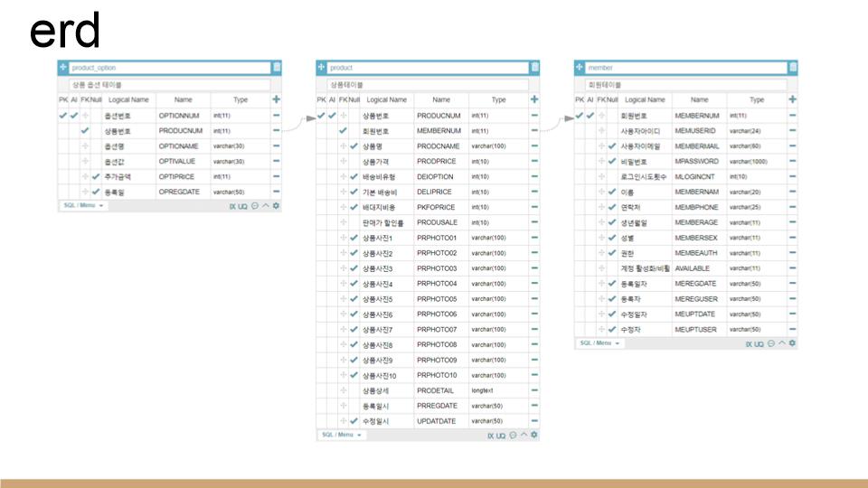Image resolution: width=868 pixels, height=488 pixels.
Task: Select the PKFOPRICE name cell
Action: point(440,208)
